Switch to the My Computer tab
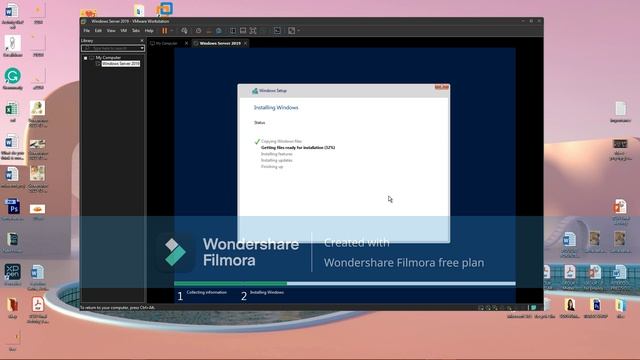Screen dimensions: 640x360 point(167,43)
